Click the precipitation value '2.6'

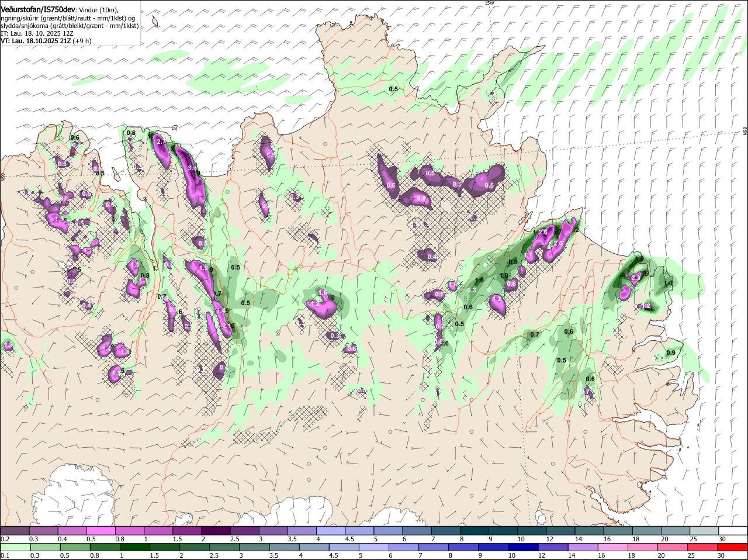tap(543, 232)
